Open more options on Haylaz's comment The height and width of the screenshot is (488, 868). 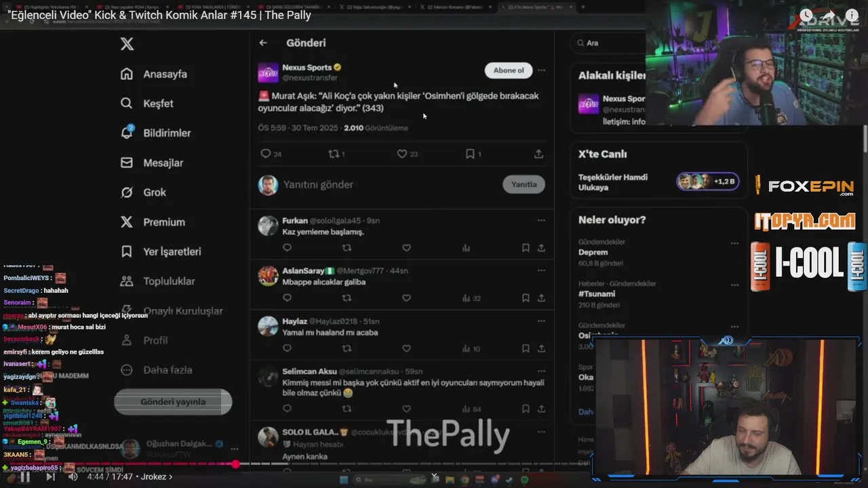point(541,321)
